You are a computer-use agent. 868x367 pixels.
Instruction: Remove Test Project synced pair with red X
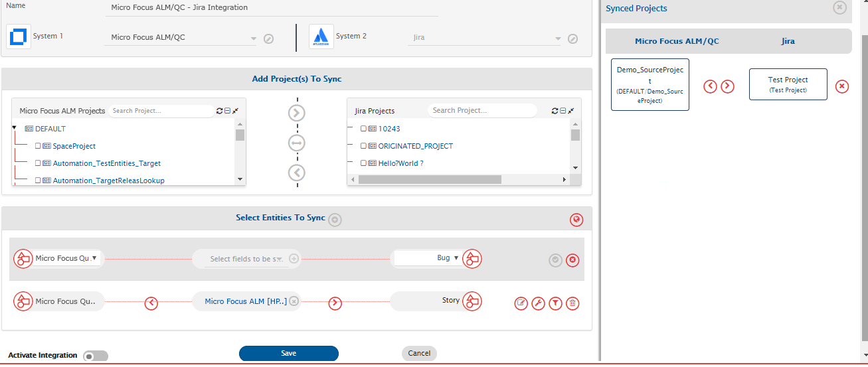[x=841, y=86]
